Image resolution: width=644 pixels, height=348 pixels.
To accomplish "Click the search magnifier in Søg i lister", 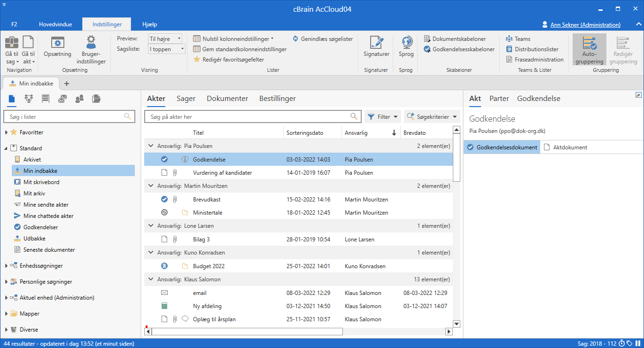I will pyautogui.click(x=127, y=116).
